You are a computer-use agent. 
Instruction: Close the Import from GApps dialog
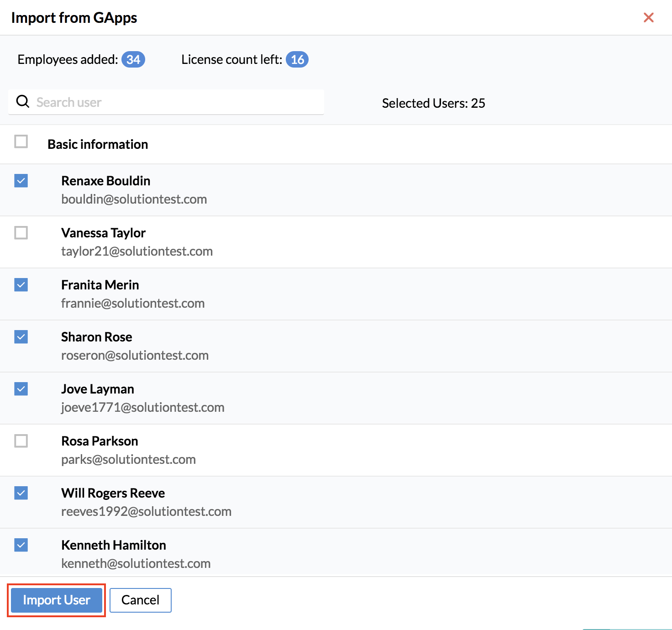pyautogui.click(x=648, y=18)
